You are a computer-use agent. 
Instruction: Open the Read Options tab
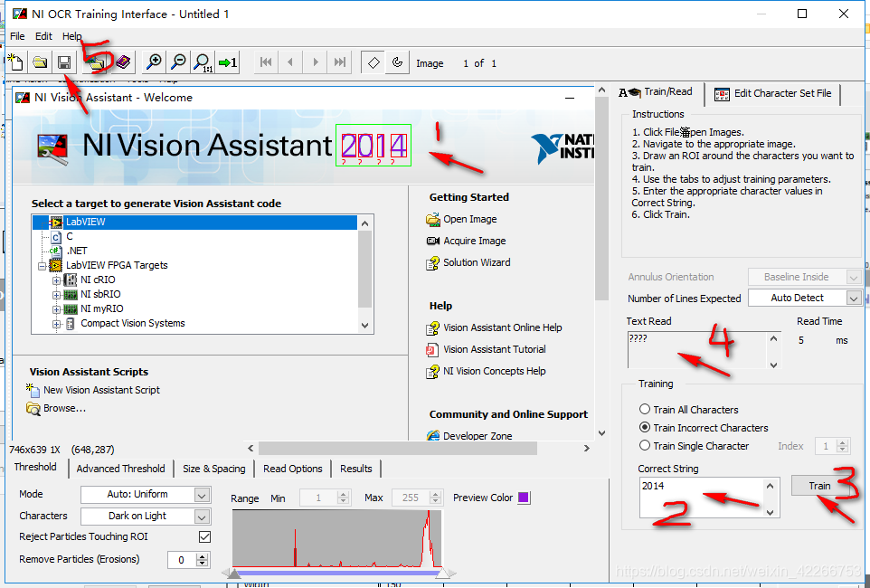pyautogui.click(x=292, y=469)
